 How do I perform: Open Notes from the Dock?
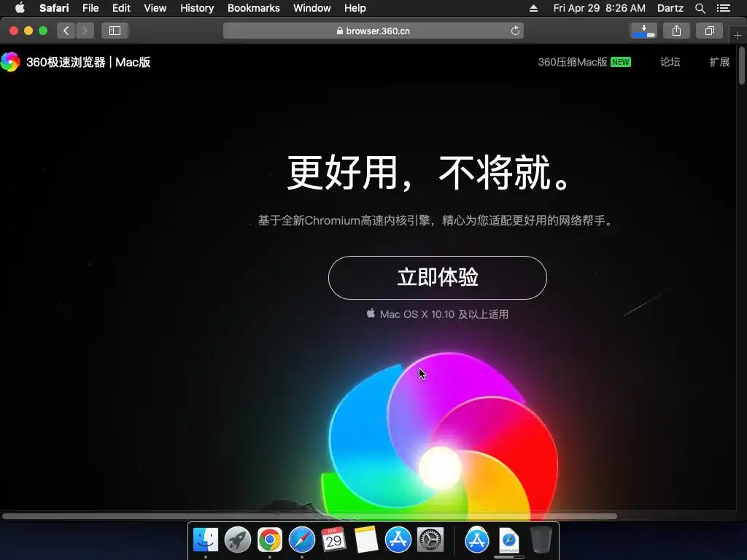click(366, 540)
